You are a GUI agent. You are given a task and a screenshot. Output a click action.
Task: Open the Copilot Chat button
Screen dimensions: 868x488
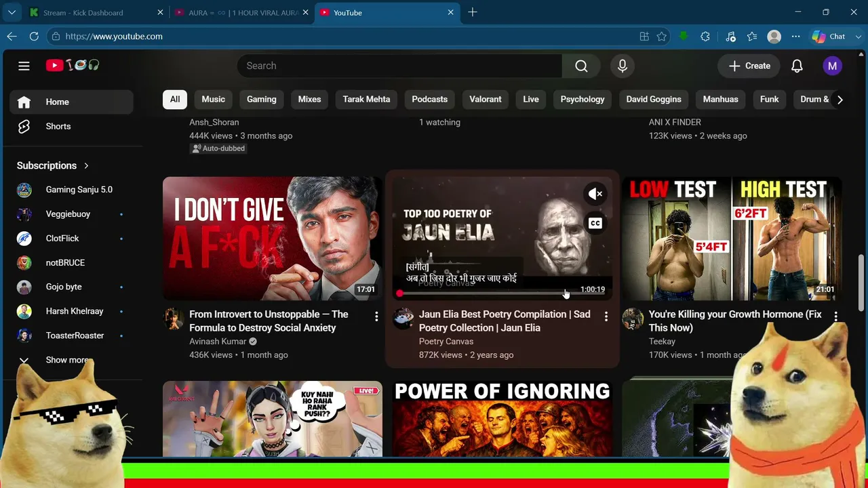(829, 37)
